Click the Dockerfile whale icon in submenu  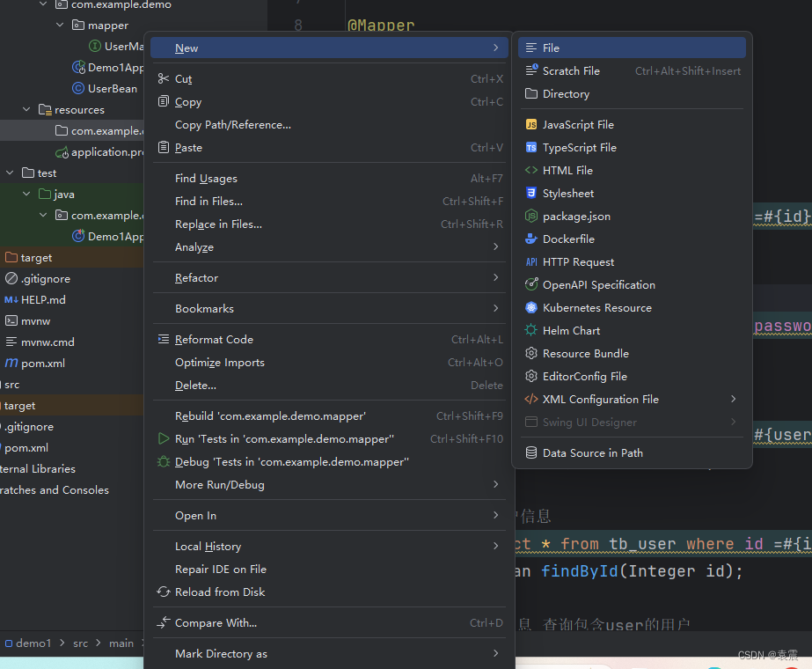tap(530, 239)
